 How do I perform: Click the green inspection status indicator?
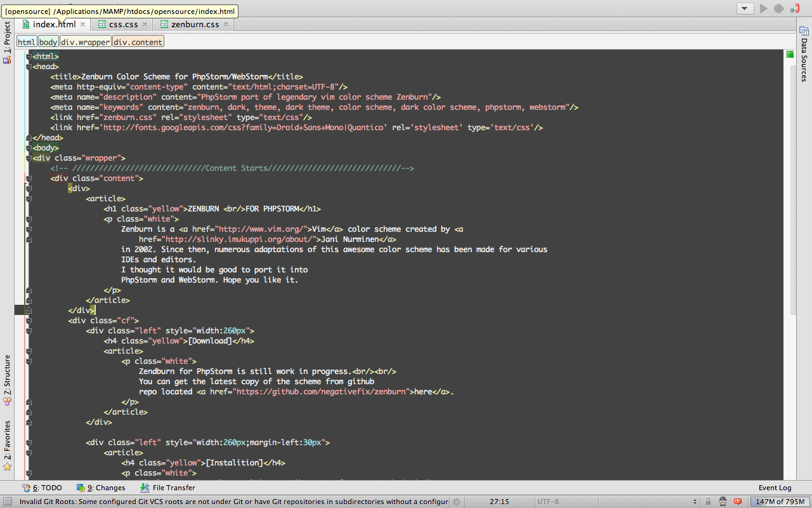tap(790, 55)
